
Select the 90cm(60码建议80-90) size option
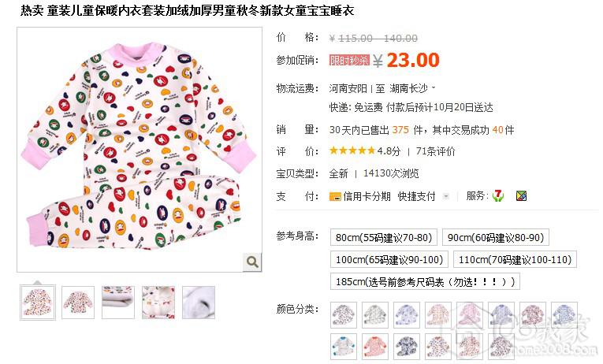495,237
